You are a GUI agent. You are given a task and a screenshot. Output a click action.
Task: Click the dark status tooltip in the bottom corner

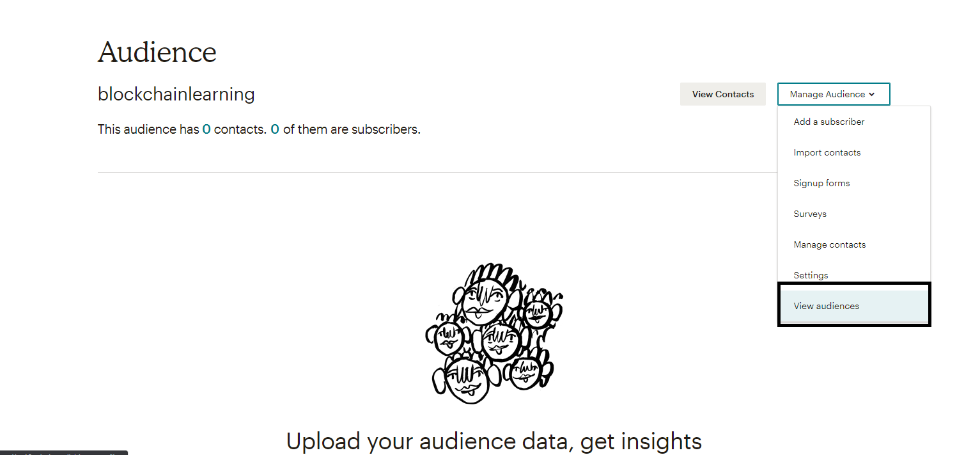coord(64,452)
